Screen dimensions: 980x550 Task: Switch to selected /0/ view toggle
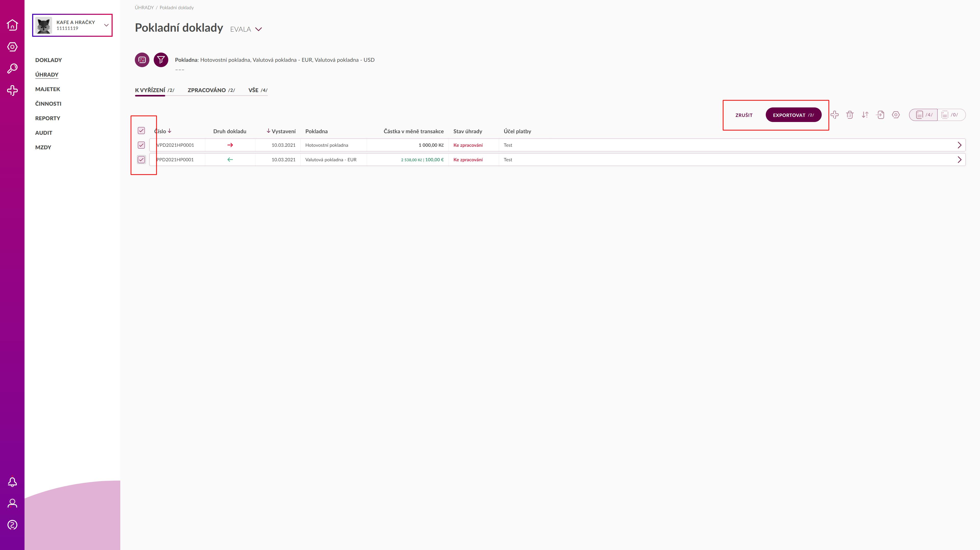951,115
